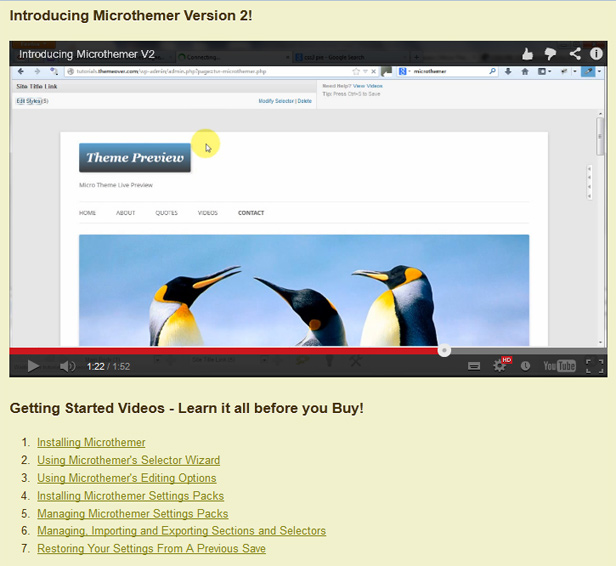Click the Watch Later clock icon

pos(526,366)
